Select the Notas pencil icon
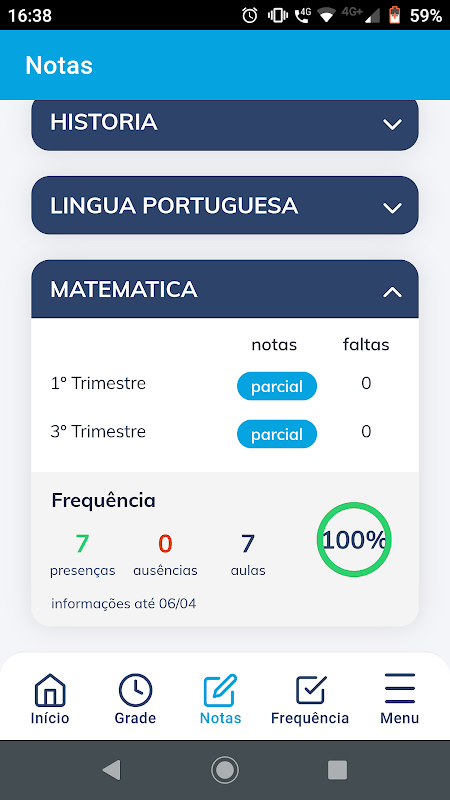The width and height of the screenshot is (450, 800). 220,690
